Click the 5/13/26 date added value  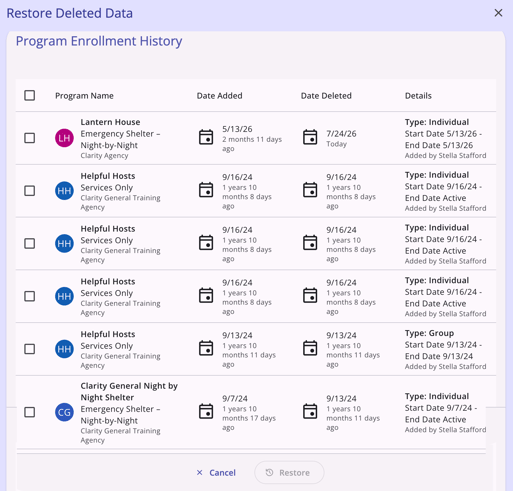[x=237, y=129]
